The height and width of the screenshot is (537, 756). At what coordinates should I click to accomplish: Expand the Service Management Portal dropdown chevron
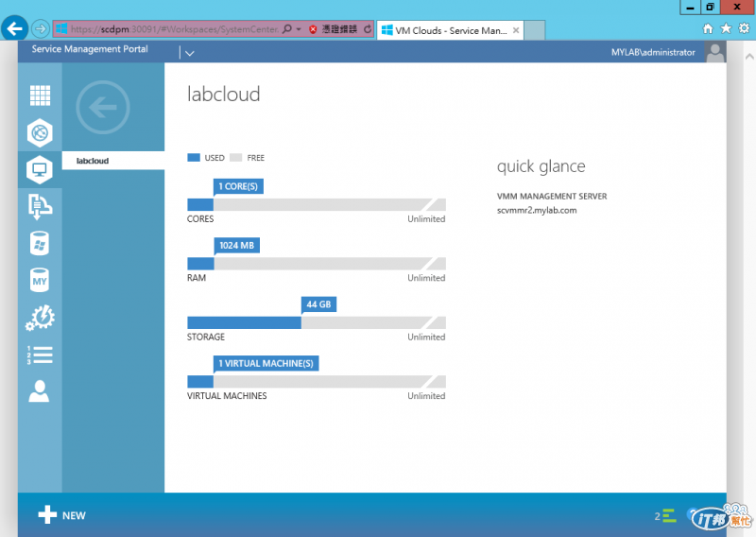(190, 53)
